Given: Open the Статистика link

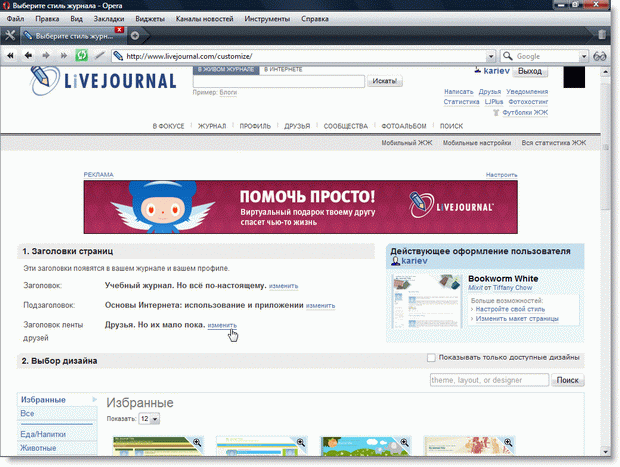Looking at the screenshot, I should 461,102.
